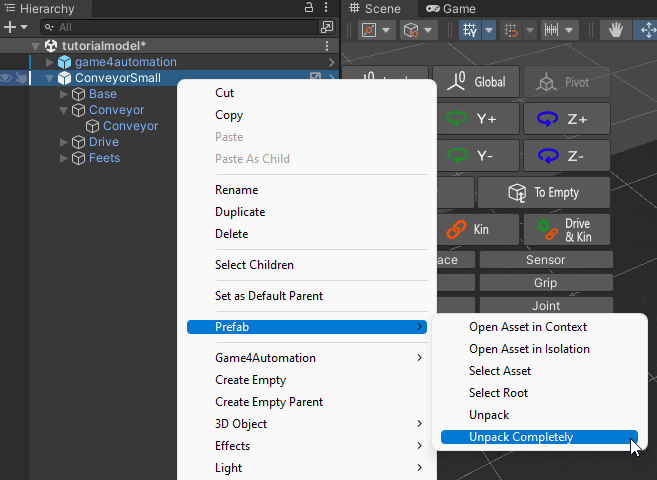Screen dimensions: 657x480
Task: Open the Hierarchy panel three-dot menu
Action: pos(328,8)
